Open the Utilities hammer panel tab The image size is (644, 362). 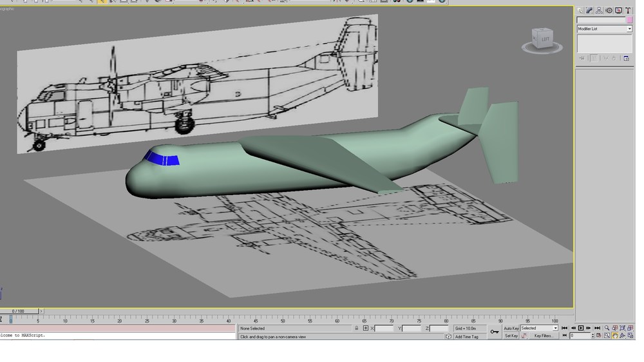[x=628, y=11]
